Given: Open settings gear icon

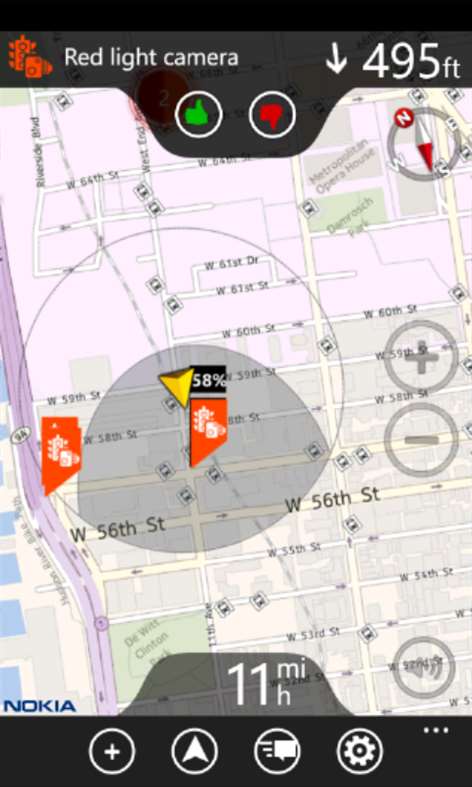Looking at the screenshot, I should click(360, 751).
